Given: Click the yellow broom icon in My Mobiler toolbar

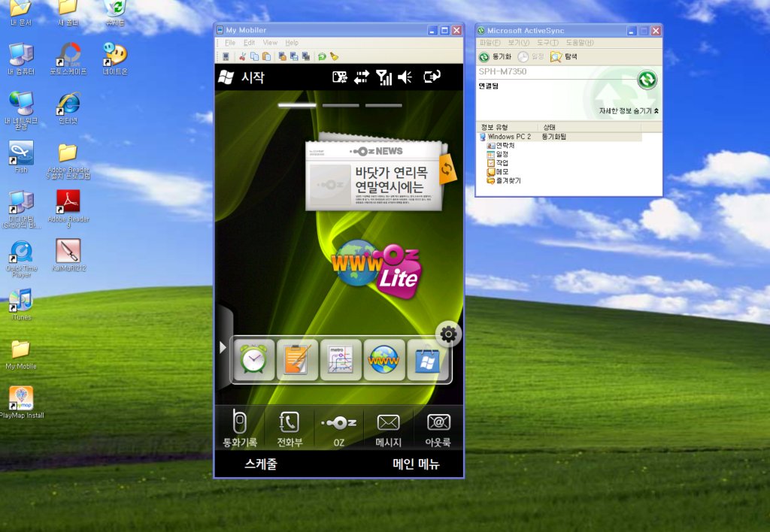Looking at the screenshot, I should (334, 56).
